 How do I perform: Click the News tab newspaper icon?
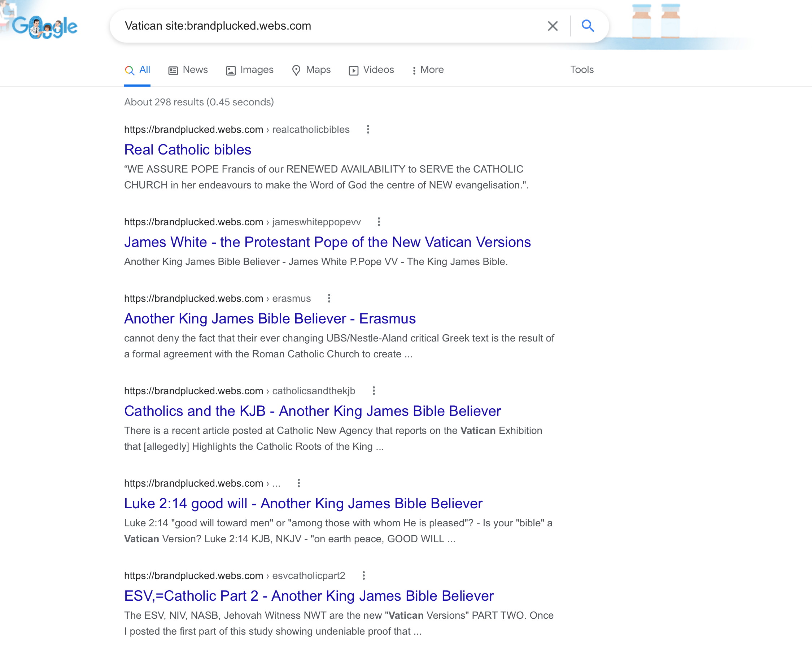point(173,70)
